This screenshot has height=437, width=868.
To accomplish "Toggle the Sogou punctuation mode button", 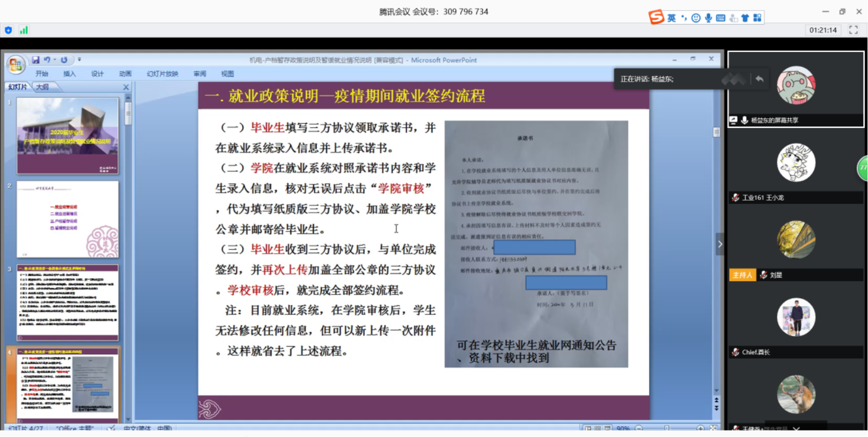I will tap(683, 18).
